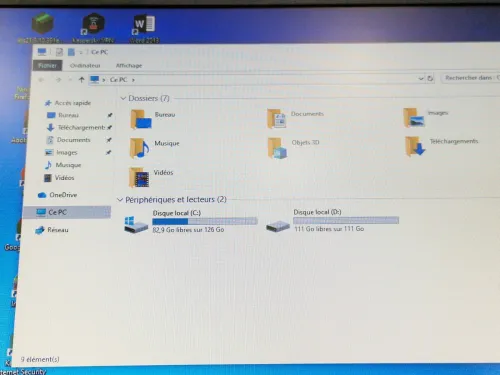Click the '9 élément(s)' status bar text
The width and height of the screenshot is (500, 375).
coord(40,359)
